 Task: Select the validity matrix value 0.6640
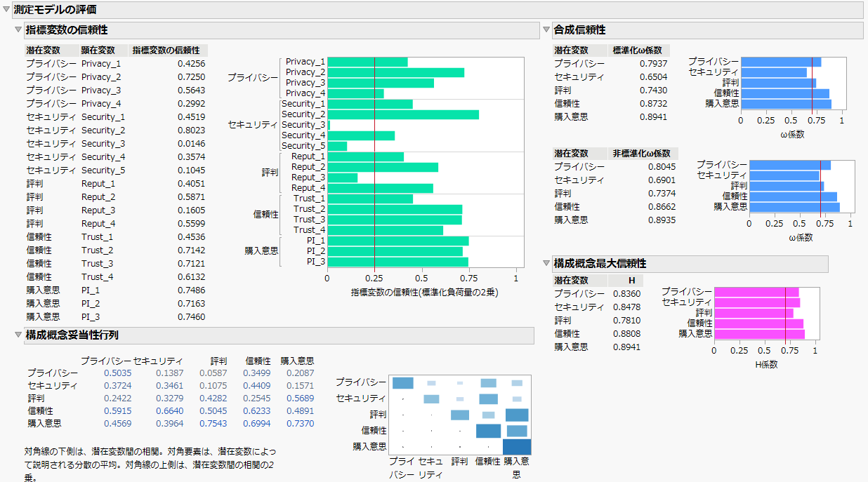(x=169, y=411)
